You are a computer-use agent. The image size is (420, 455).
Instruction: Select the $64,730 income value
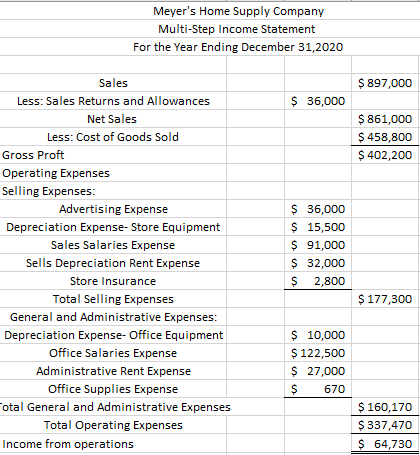click(x=385, y=444)
